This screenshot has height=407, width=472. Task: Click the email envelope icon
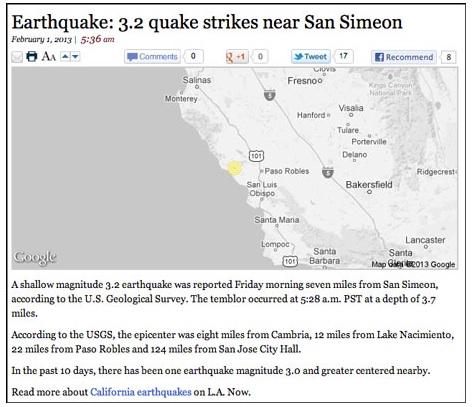[x=17, y=57]
